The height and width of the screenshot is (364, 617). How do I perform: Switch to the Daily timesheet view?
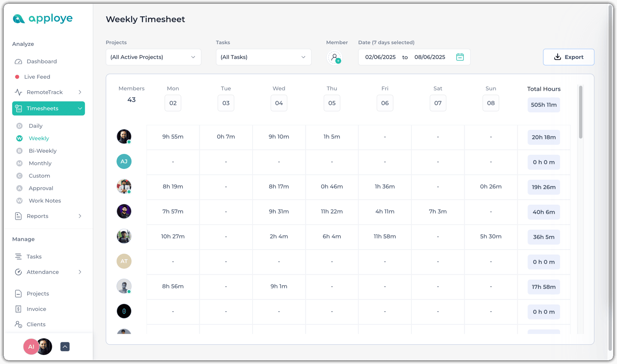[x=35, y=126]
